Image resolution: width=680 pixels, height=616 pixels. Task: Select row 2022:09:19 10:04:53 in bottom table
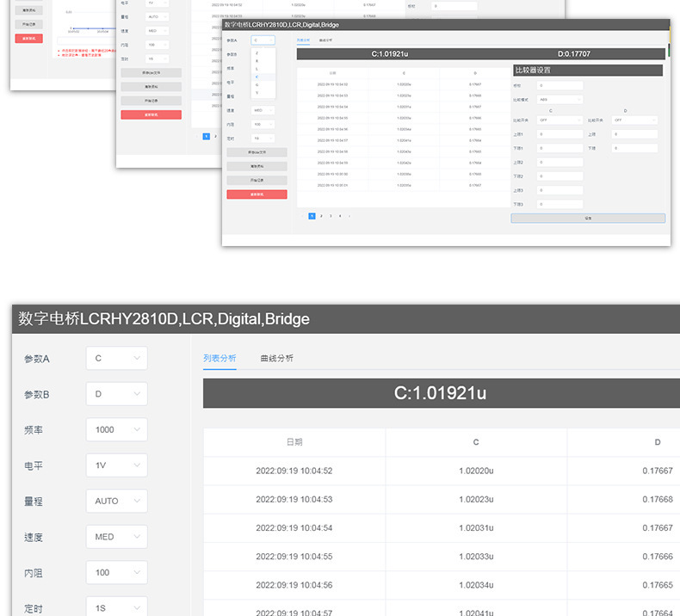pos(442,499)
